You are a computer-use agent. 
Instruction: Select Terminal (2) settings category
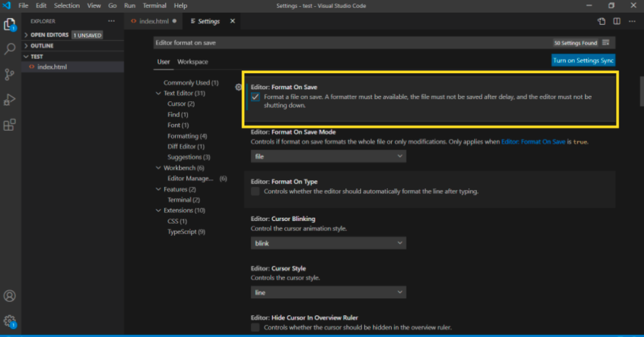183,200
